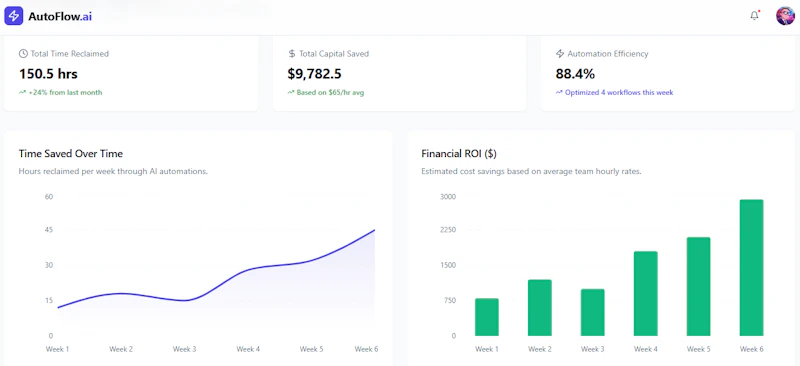Click the 2250 axis value on ROI chart
Viewport: 800px width, 366px height.
448,230
